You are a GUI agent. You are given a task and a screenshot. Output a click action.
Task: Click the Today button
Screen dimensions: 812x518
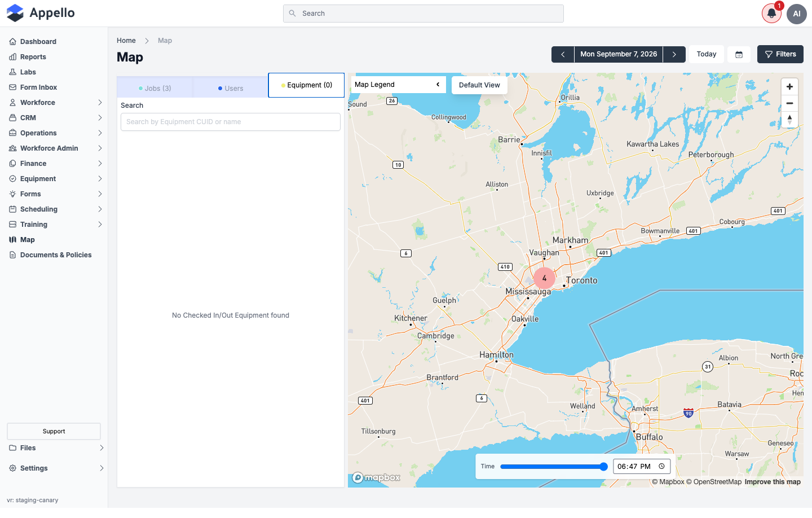click(x=707, y=54)
